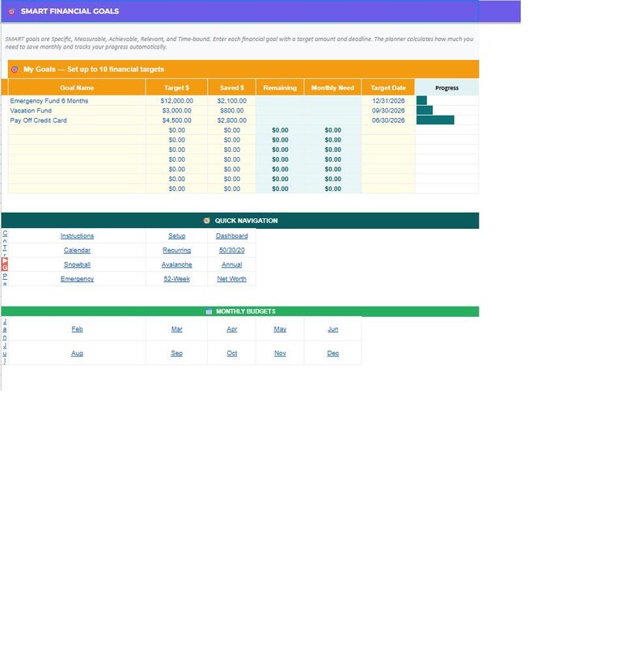642x672 pixels.
Task: Open the 50/30/20 budget link
Action: (x=232, y=251)
